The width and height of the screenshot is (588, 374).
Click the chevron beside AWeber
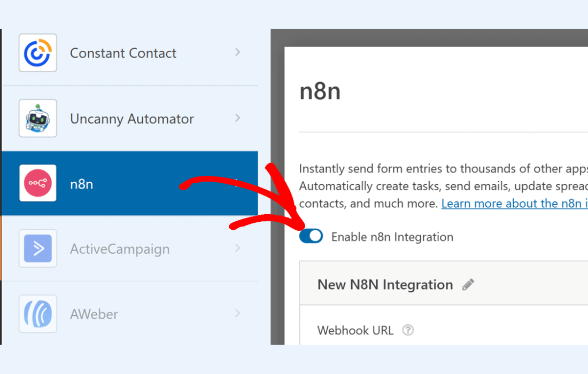238,313
